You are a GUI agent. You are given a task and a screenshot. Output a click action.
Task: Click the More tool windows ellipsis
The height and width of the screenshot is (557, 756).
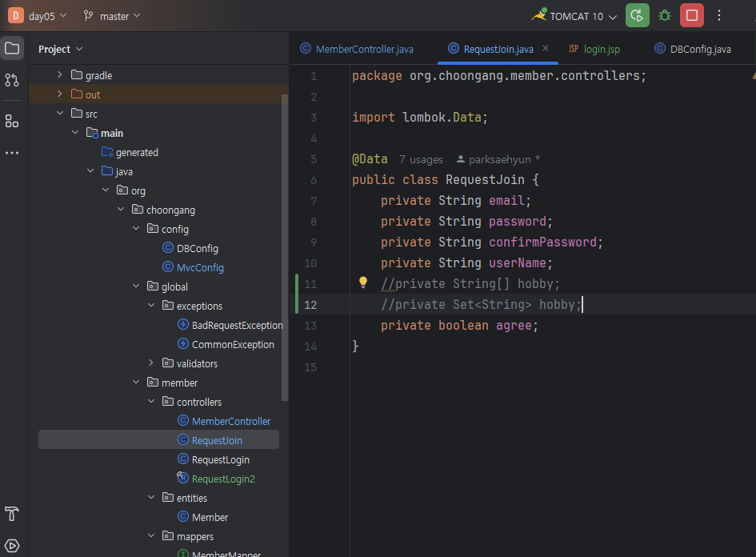click(x=12, y=152)
